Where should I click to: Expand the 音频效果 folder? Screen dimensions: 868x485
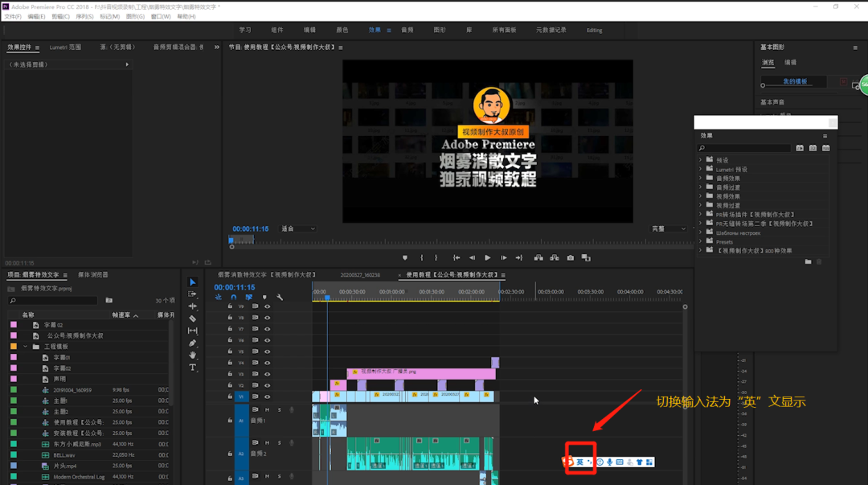point(700,179)
